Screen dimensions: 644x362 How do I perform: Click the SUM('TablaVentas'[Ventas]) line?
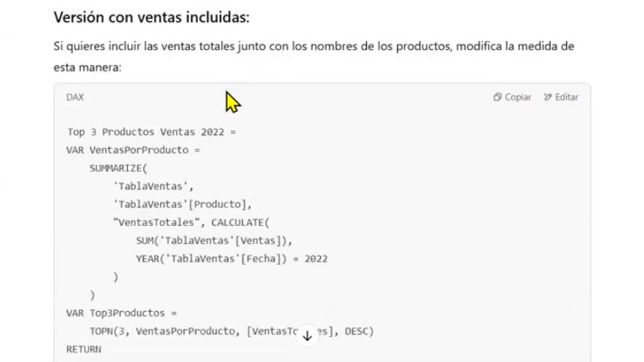click(x=213, y=241)
